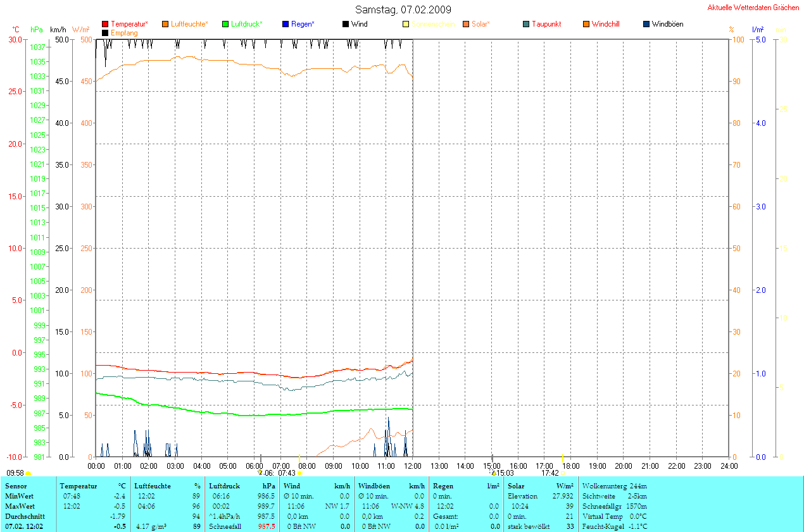The width and height of the screenshot is (804, 532).
Task: Click the red 987.5 Schneefall pressure value
Action: (x=267, y=526)
